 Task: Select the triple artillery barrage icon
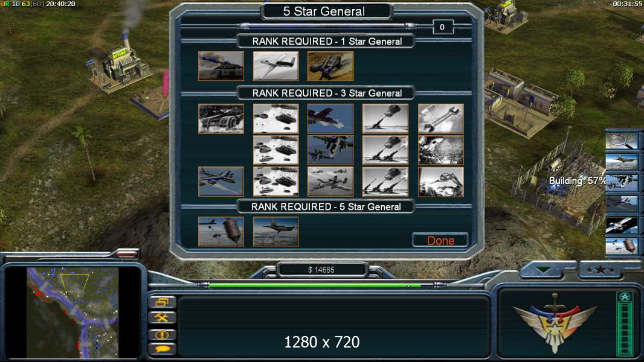tap(385, 181)
